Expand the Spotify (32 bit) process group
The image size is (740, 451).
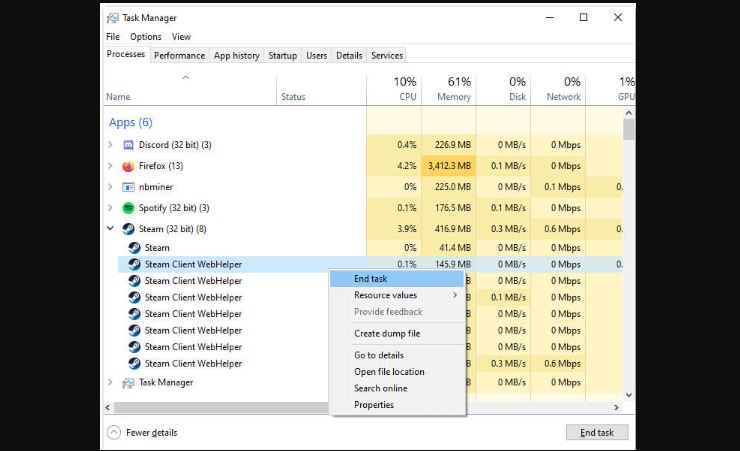[110, 208]
